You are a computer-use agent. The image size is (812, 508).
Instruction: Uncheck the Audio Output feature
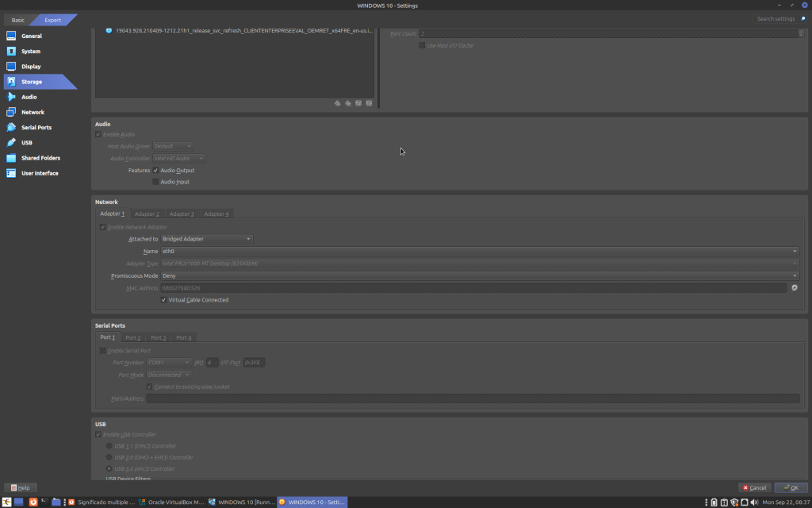tap(155, 171)
